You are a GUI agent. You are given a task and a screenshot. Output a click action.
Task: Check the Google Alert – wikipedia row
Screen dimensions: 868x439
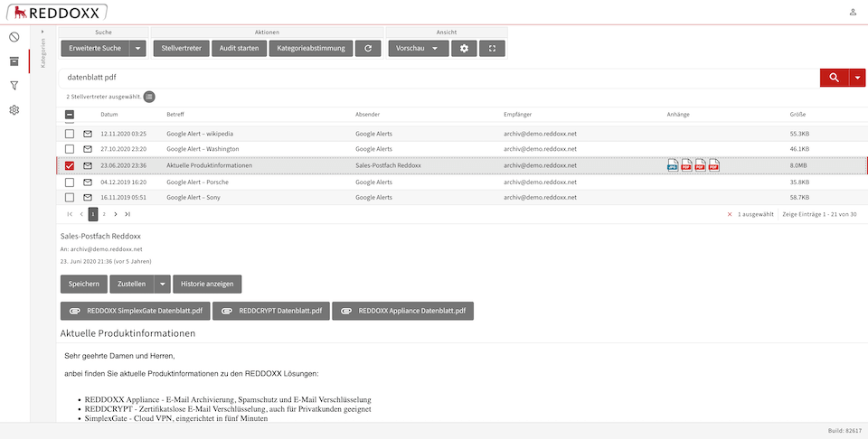click(x=70, y=134)
